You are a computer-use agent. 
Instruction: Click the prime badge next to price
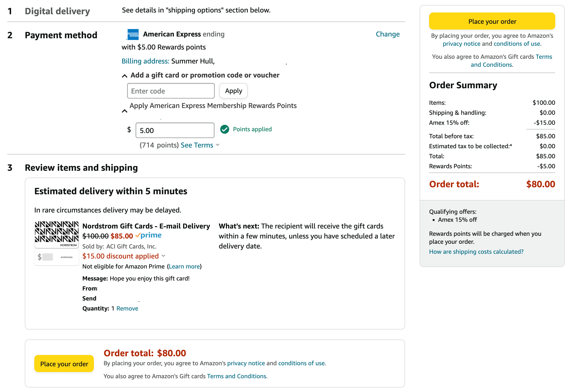pos(148,235)
